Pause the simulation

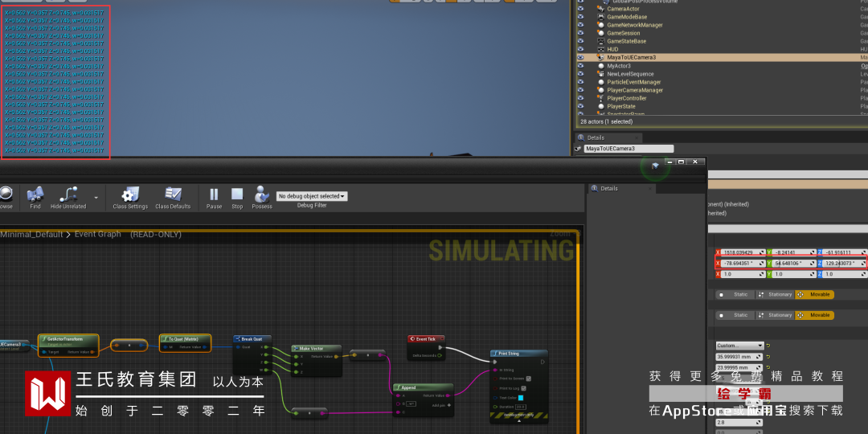[x=214, y=198]
